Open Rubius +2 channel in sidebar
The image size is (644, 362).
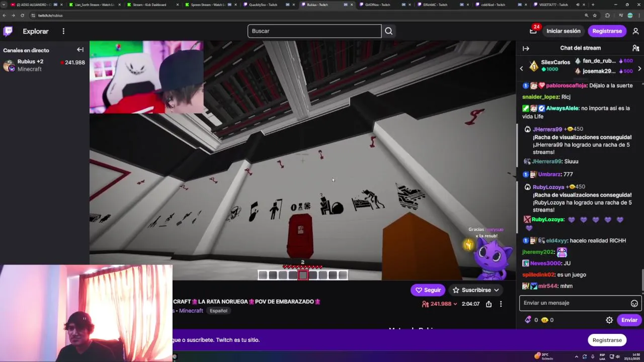pyautogui.click(x=44, y=65)
